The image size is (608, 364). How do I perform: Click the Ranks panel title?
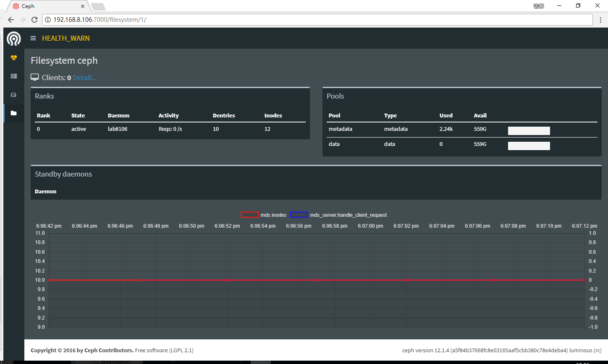[x=45, y=96]
